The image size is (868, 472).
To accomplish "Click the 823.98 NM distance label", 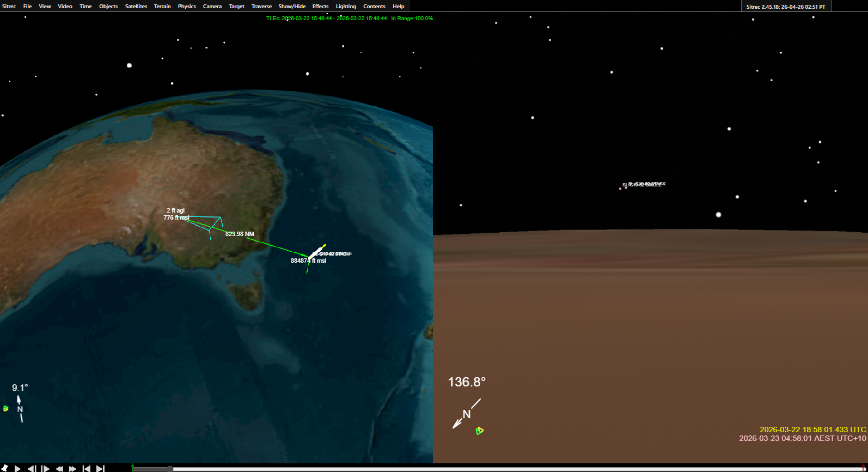I will (240, 234).
